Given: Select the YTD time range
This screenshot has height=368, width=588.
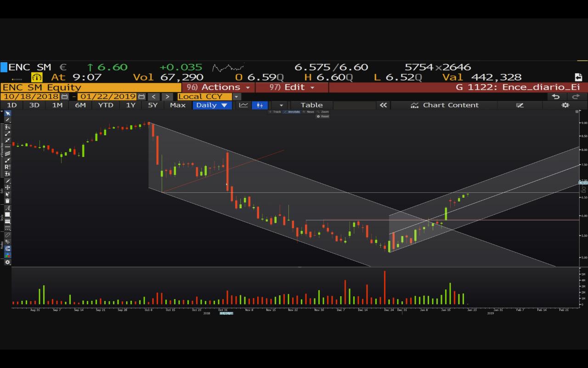Looking at the screenshot, I should [x=106, y=105].
